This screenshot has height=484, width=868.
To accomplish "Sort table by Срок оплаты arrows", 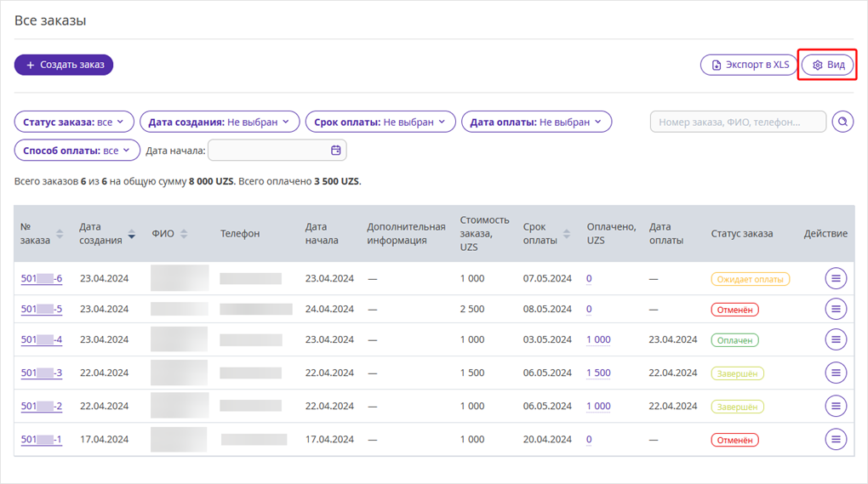I will point(566,233).
